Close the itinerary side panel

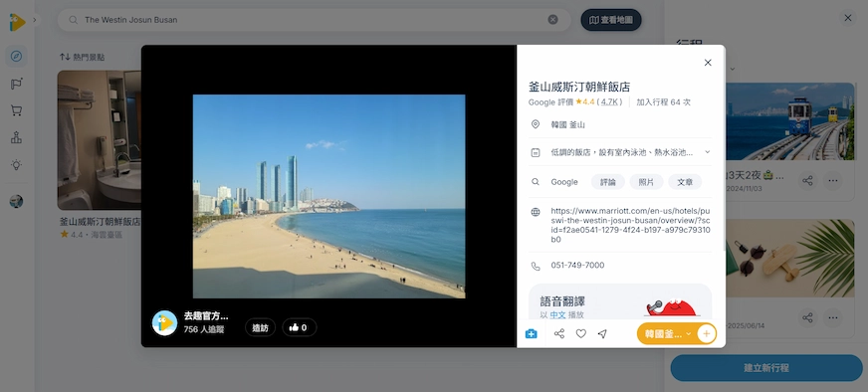tap(848, 18)
